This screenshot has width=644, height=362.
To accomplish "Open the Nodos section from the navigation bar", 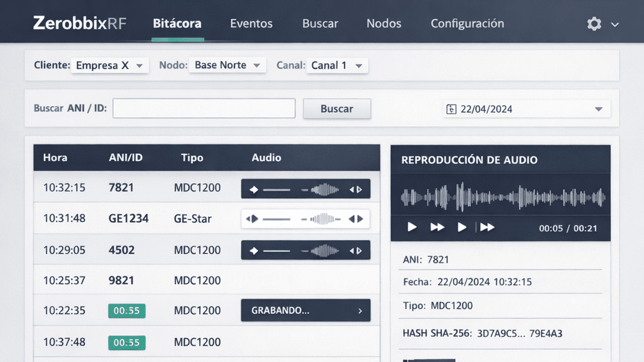I will point(384,23).
